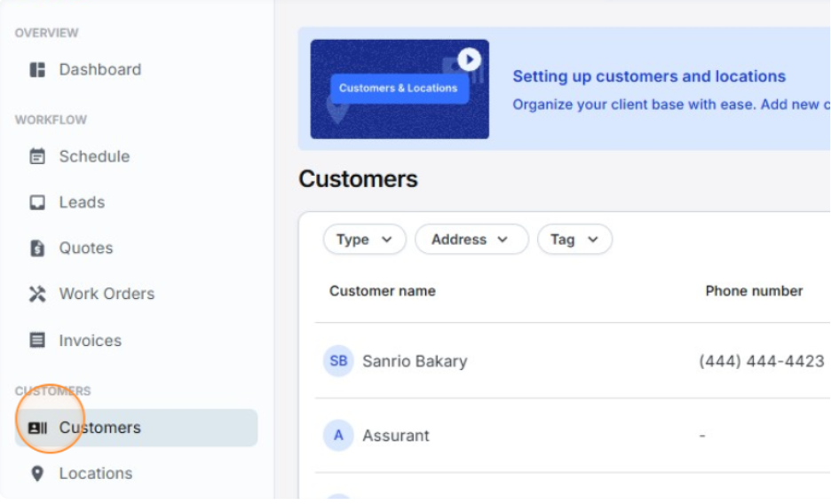Play the Customers & Locations video
The image size is (831, 504).
pos(469,59)
